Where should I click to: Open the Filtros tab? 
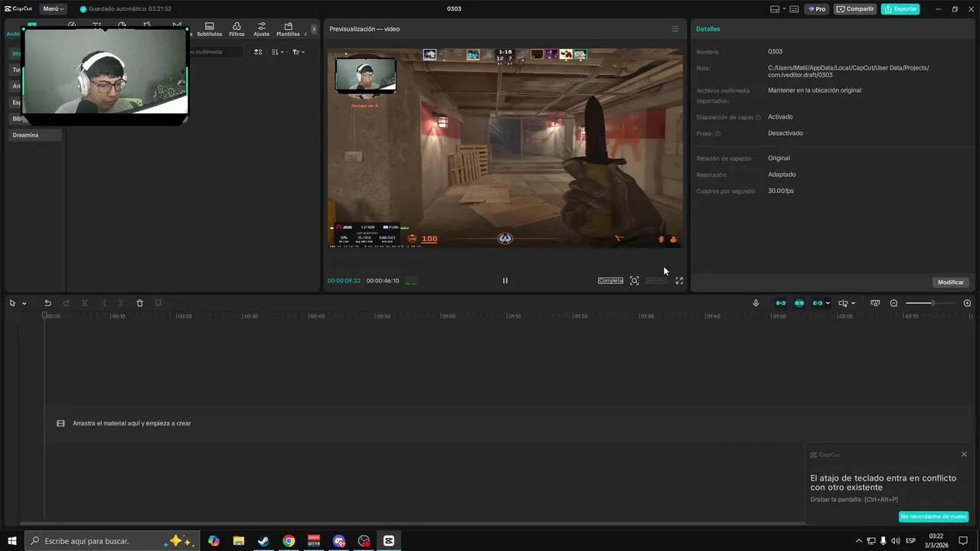[237, 30]
